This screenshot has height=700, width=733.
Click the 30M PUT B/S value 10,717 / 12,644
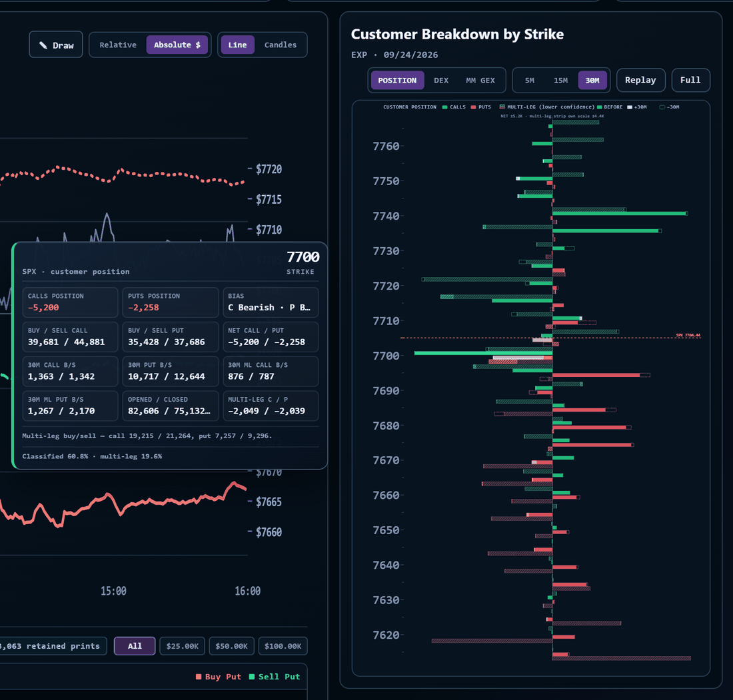(x=167, y=376)
